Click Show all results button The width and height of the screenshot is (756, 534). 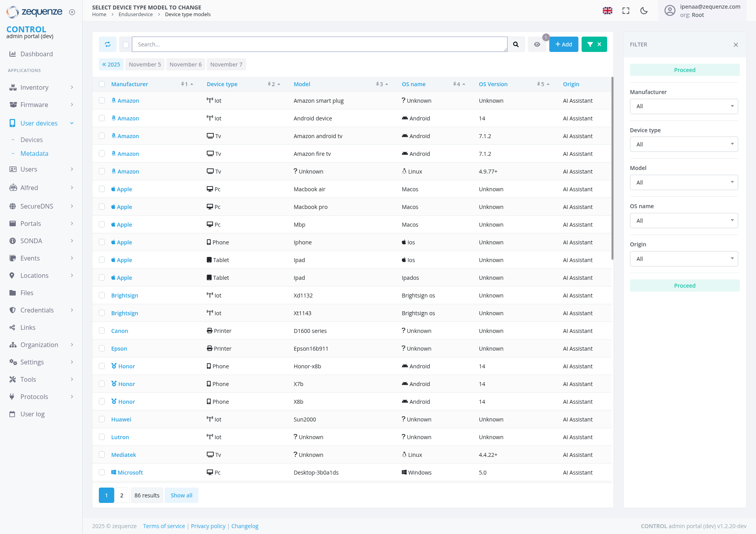pyautogui.click(x=182, y=495)
